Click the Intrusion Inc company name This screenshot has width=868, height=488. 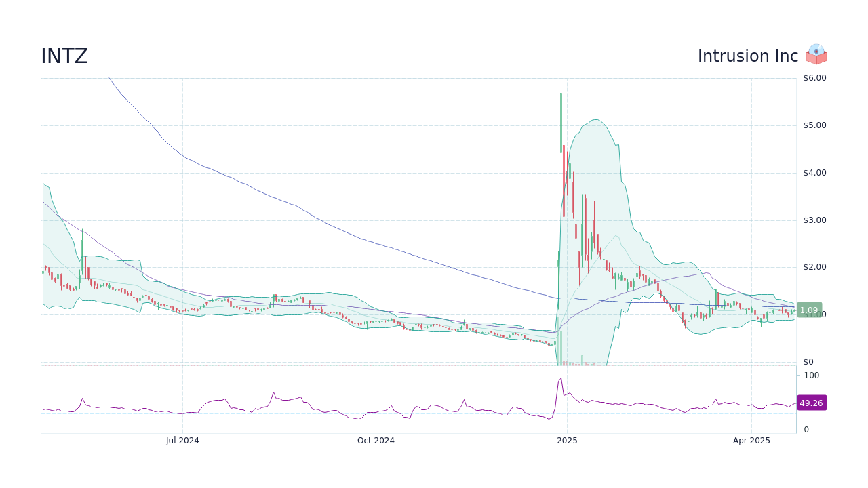click(748, 56)
